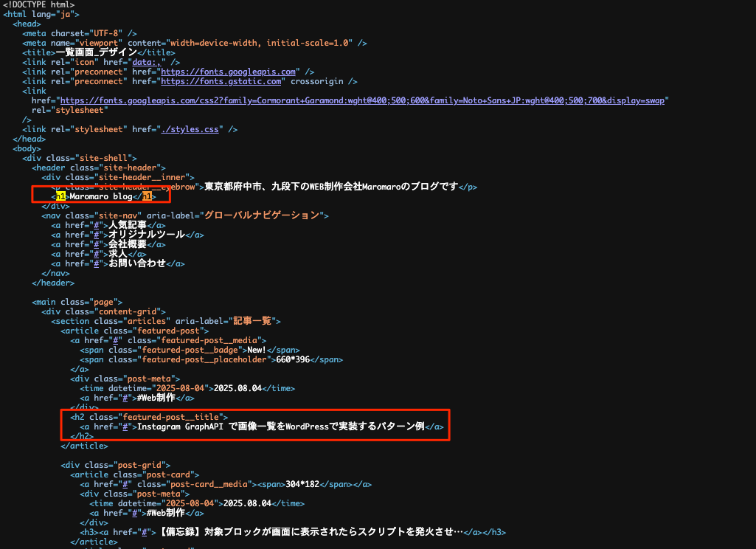Screen dimensions: 756x549
Task: Click the highlighted closing h1 tag
Action: click(149, 197)
